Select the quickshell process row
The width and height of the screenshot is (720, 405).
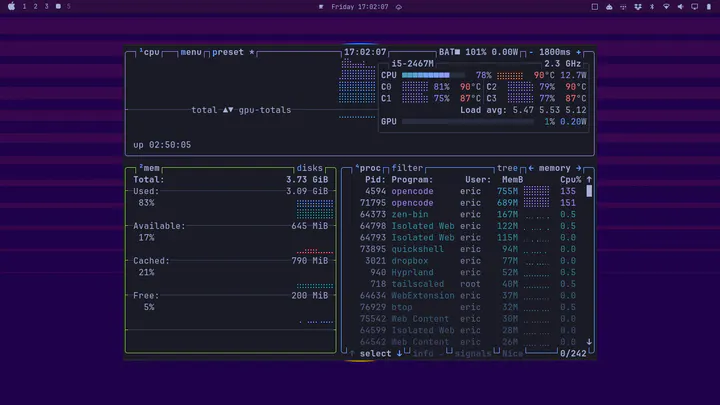(x=468, y=249)
